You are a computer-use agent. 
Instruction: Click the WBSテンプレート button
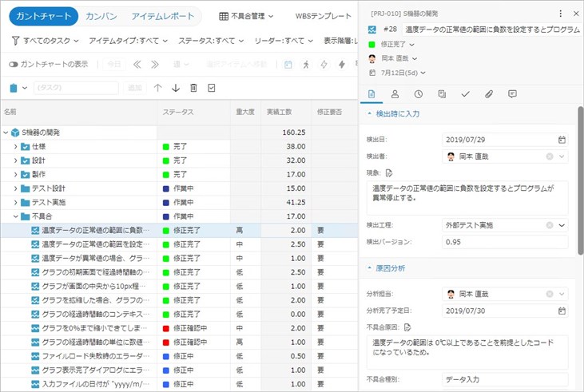323,16
